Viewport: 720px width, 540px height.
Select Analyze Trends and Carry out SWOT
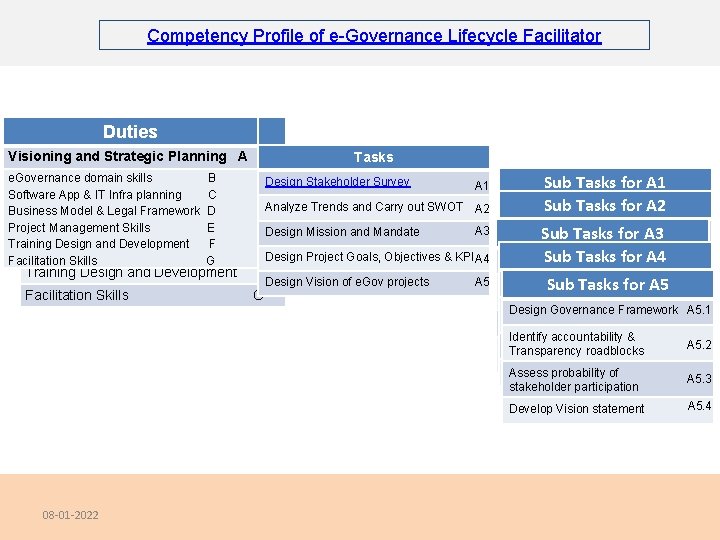click(x=374, y=207)
